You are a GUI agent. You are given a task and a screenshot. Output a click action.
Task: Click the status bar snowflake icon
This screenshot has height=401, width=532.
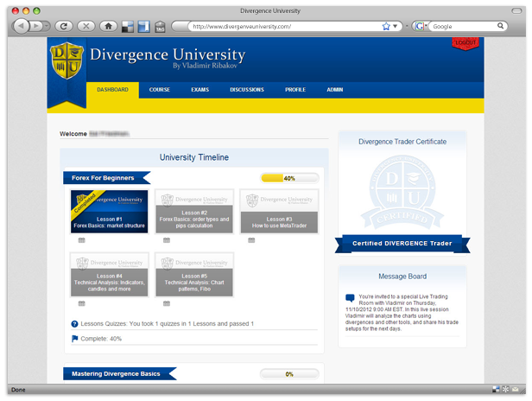pos(505,390)
